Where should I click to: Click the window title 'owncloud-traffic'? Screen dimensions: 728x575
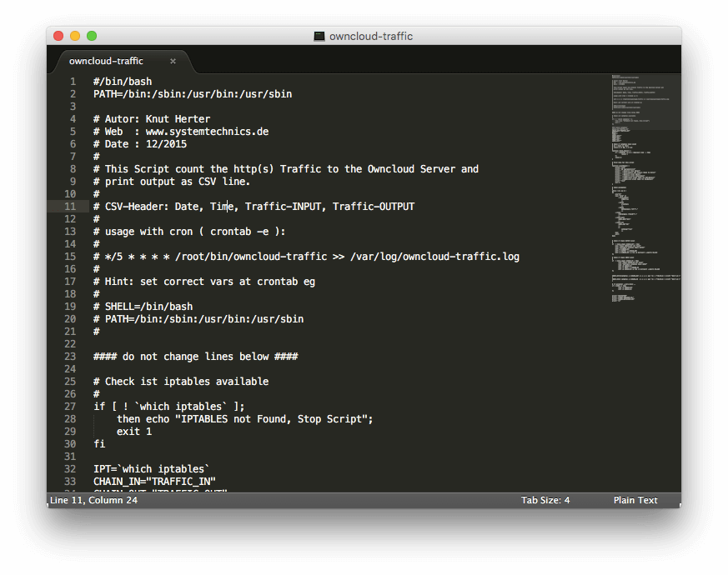[371, 36]
